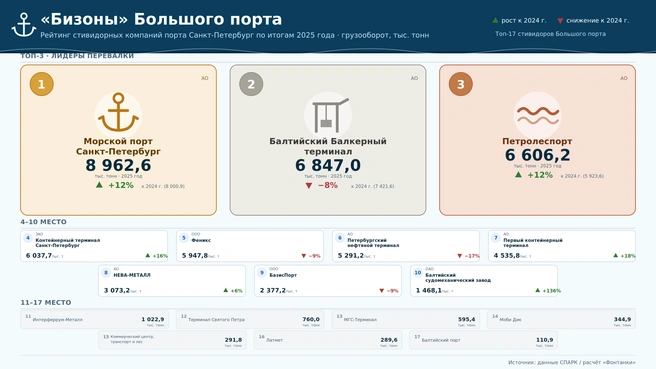Click green triangle beside +18%
Image resolution: width=656 pixels, height=369 pixels.
coord(615,255)
